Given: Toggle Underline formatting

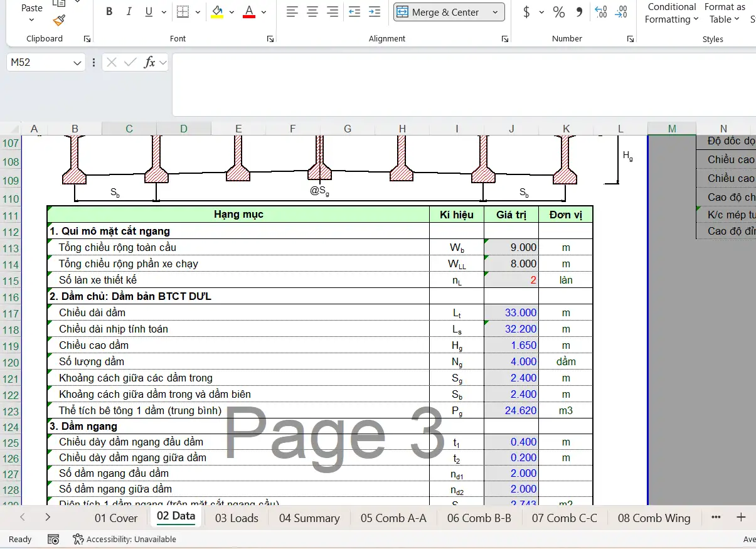Looking at the screenshot, I should [149, 12].
